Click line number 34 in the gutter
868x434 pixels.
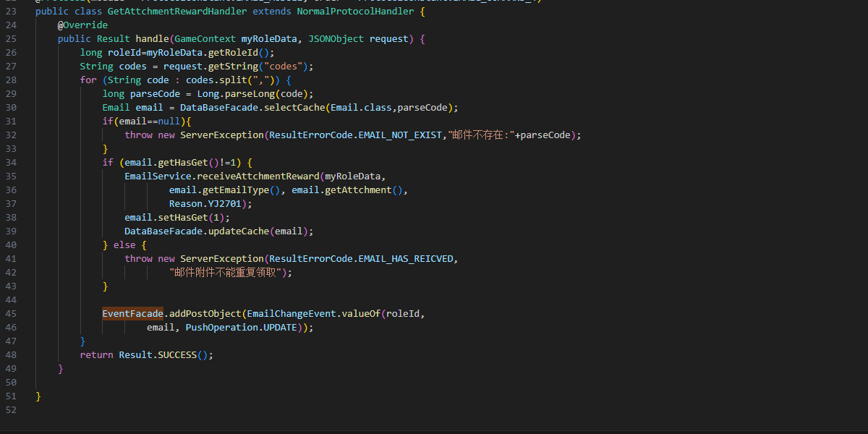click(x=10, y=163)
